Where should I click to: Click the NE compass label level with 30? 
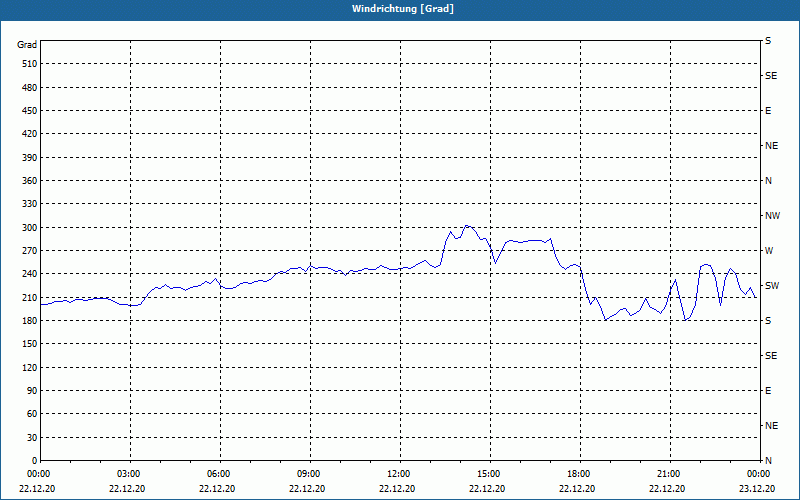click(772, 426)
